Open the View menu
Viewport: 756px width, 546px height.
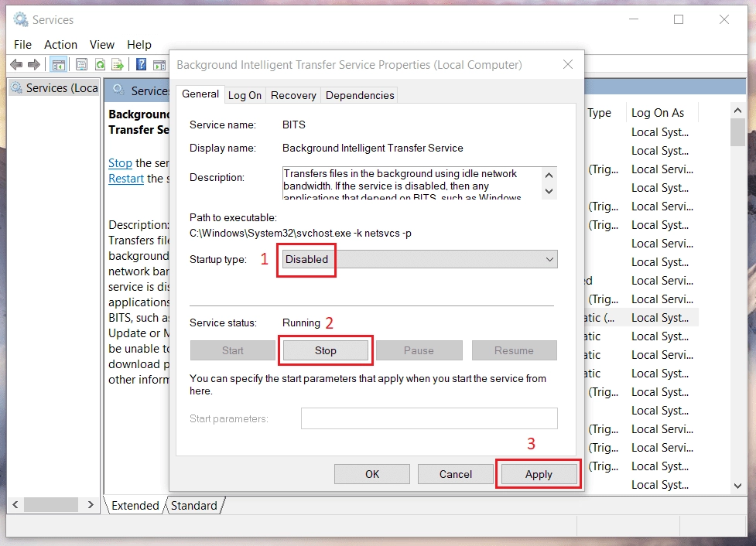(101, 45)
